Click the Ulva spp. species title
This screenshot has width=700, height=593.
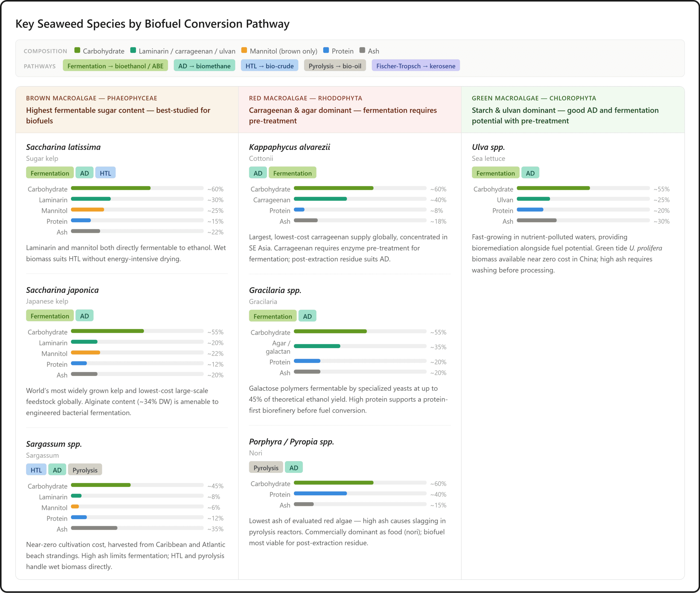pyautogui.click(x=488, y=147)
